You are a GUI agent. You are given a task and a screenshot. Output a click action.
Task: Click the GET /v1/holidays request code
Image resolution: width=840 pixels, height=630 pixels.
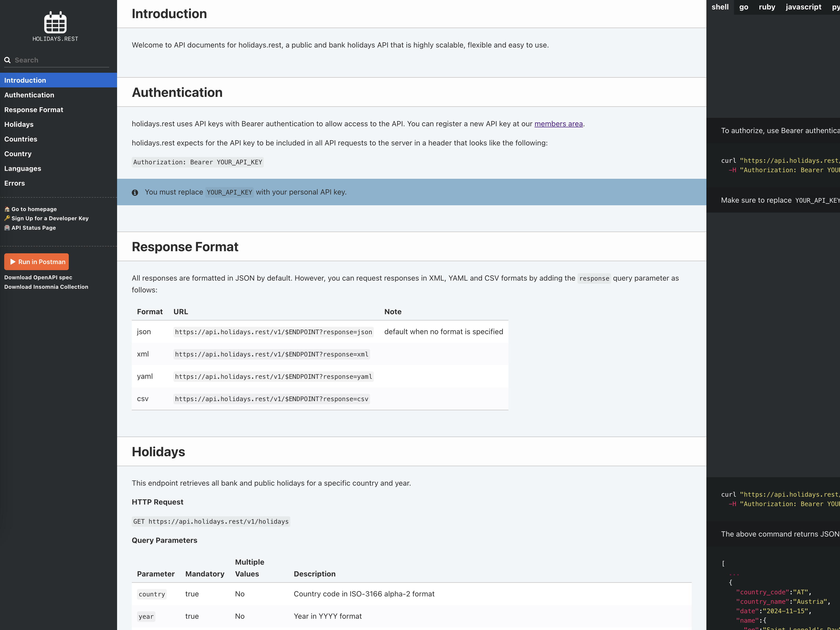click(x=211, y=522)
